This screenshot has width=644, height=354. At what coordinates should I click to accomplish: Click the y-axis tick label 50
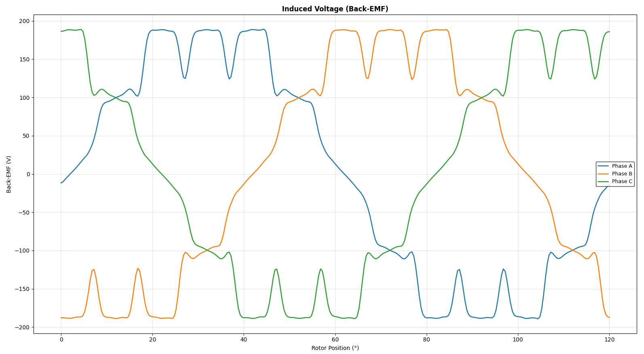point(27,136)
